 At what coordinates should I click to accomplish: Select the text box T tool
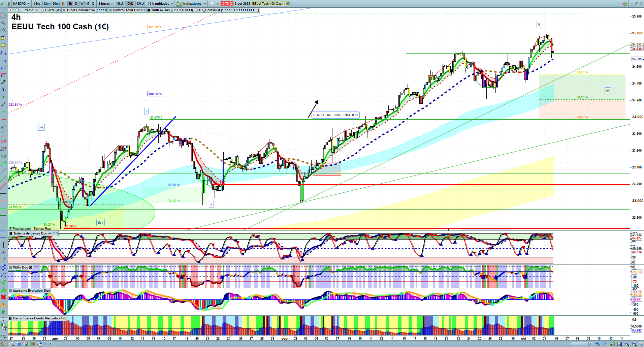[x=3, y=90]
